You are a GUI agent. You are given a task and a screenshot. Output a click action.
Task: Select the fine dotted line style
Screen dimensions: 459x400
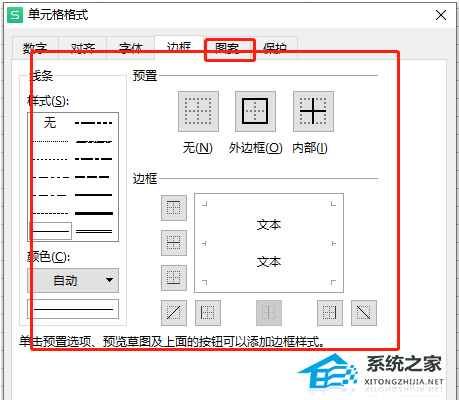point(50,142)
